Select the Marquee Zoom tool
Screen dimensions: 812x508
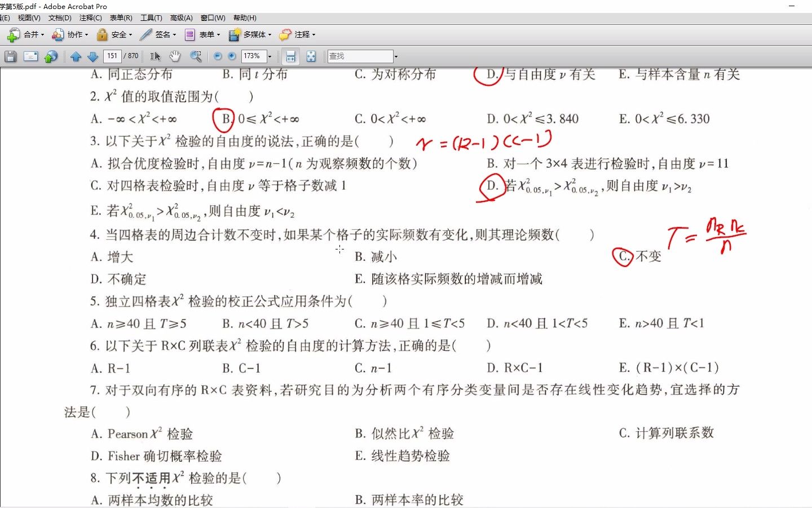pyautogui.click(x=196, y=56)
